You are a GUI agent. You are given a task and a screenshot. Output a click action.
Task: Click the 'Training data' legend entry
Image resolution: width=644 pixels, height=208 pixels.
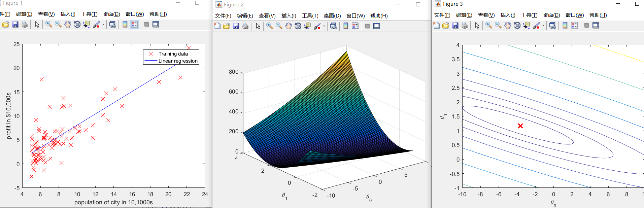[x=173, y=54]
